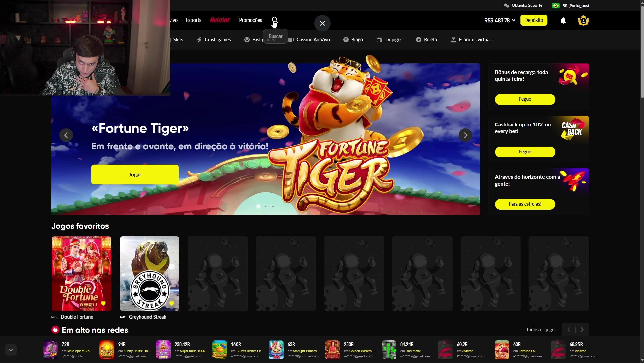Select the Bingo category
Viewport: 644px width, 363px height.
click(353, 40)
